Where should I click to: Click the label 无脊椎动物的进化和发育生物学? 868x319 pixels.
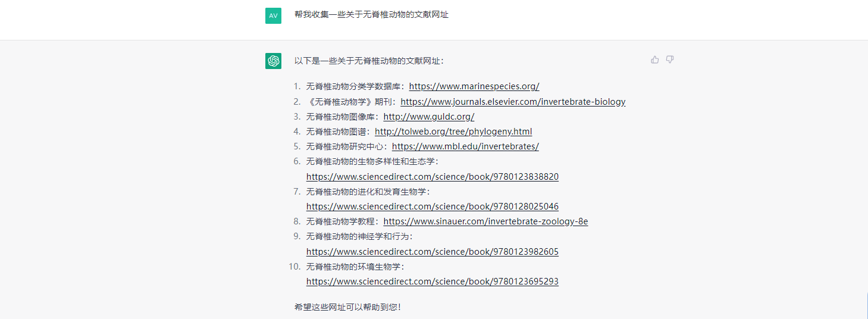click(368, 192)
